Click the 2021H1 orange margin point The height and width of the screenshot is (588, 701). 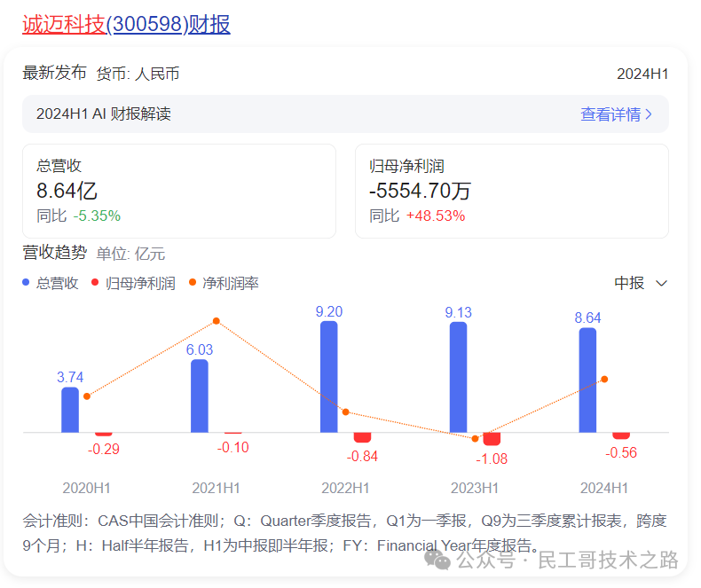click(217, 321)
